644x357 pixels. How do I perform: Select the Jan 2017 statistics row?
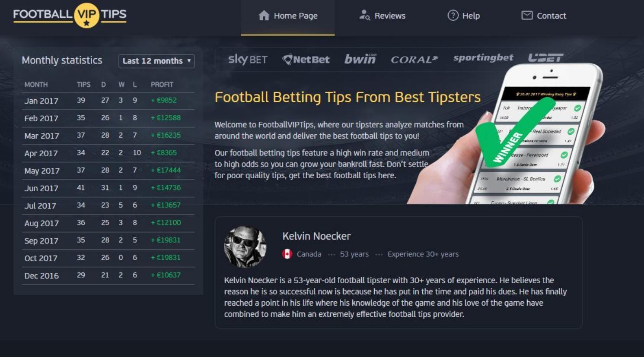(x=108, y=101)
